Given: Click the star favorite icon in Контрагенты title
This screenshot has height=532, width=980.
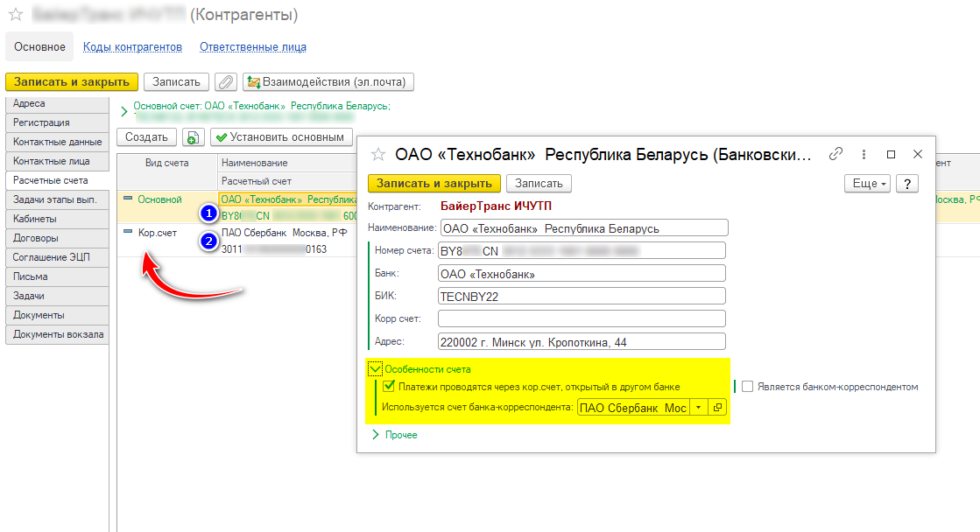Looking at the screenshot, I should [15, 15].
